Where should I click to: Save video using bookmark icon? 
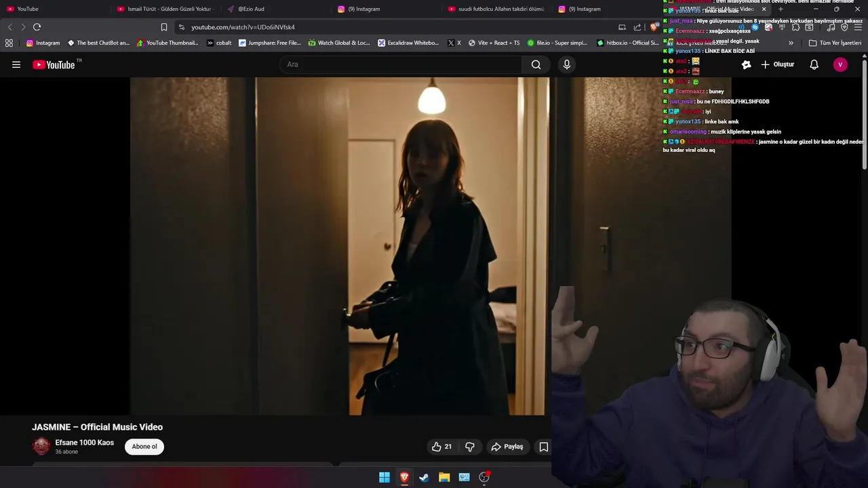tap(544, 447)
